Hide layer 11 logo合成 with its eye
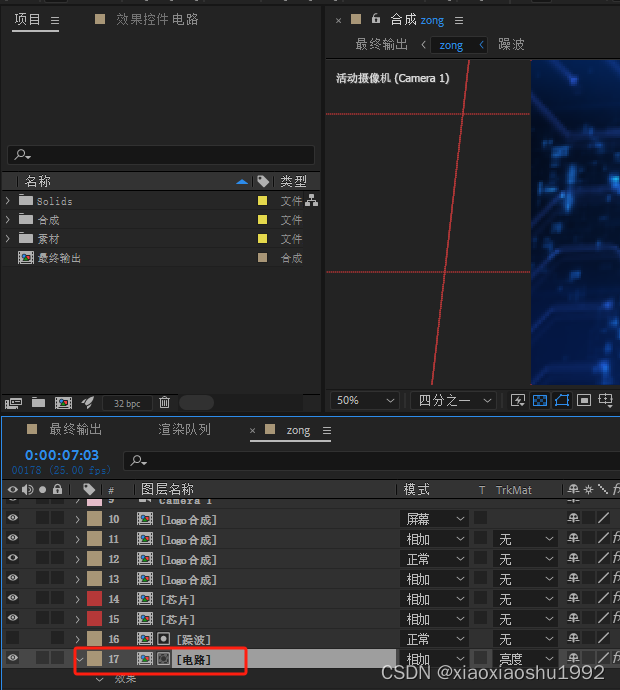 [x=13, y=538]
